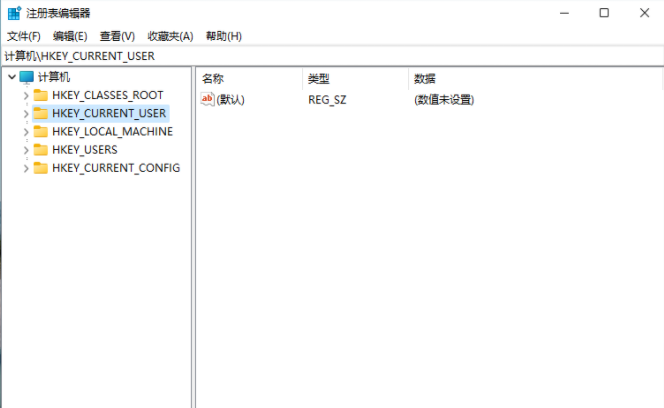Expand the HKEY_CURRENT_CONFIG key arrow
Viewport: 664px width, 408px height.
pyautogui.click(x=26, y=168)
